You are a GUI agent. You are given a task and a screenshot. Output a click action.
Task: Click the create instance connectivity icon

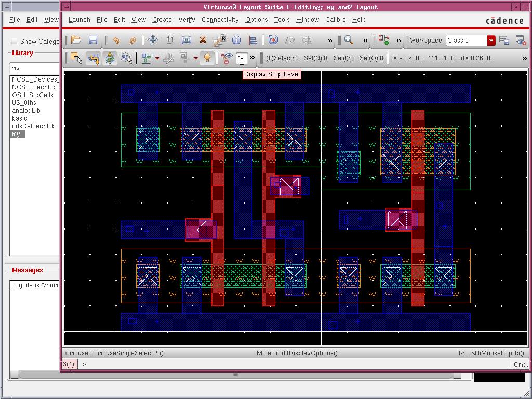tap(384, 40)
